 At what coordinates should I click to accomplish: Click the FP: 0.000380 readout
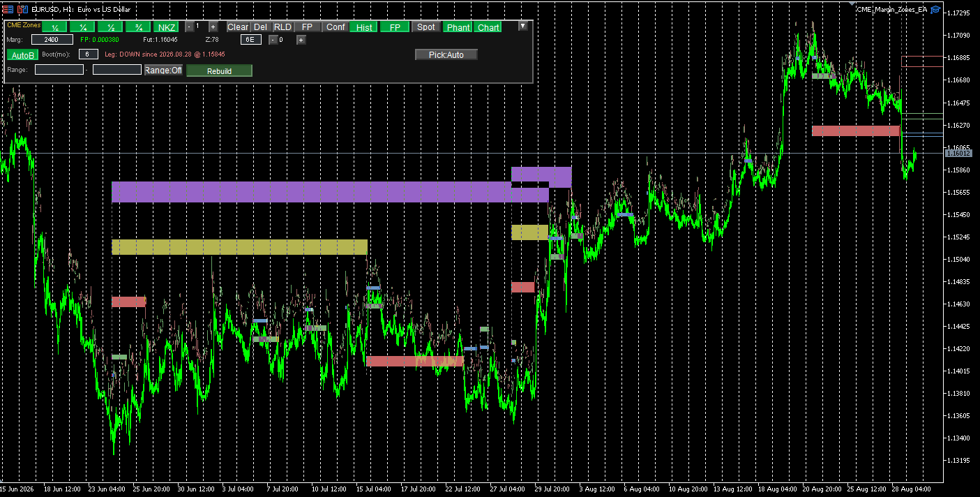[100, 40]
